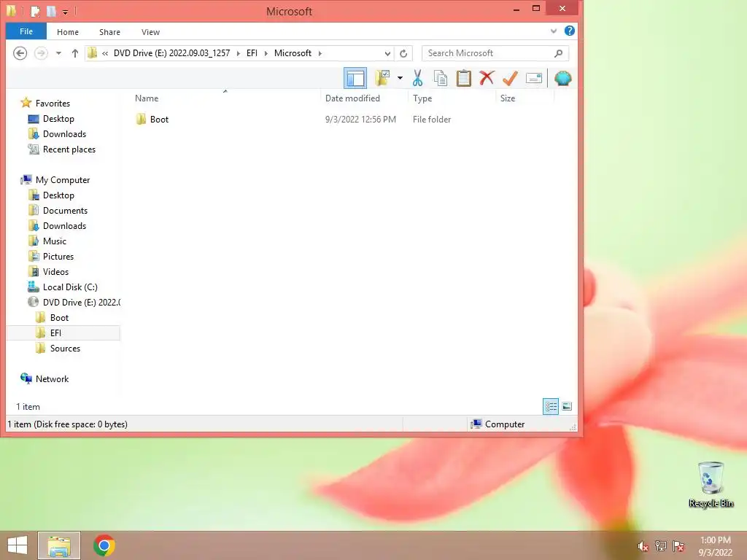Open the address bar history dropdown

[x=387, y=53]
